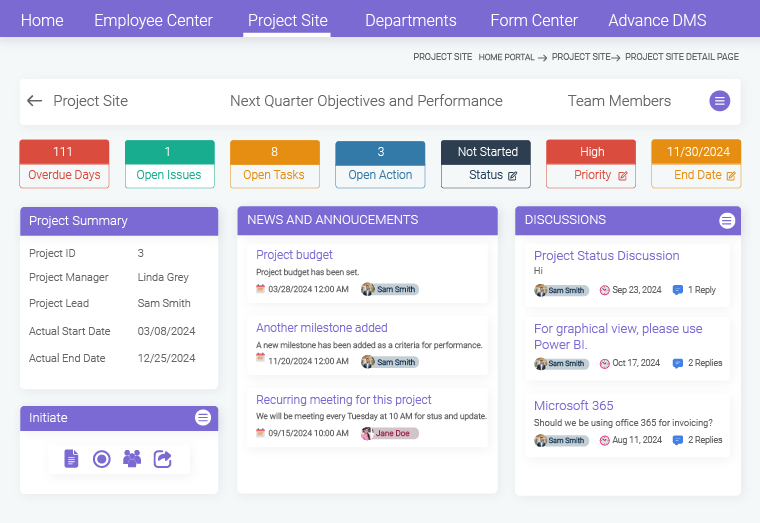Click the team members group icon in Initiate
This screenshot has width=760, height=523.
click(132, 459)
